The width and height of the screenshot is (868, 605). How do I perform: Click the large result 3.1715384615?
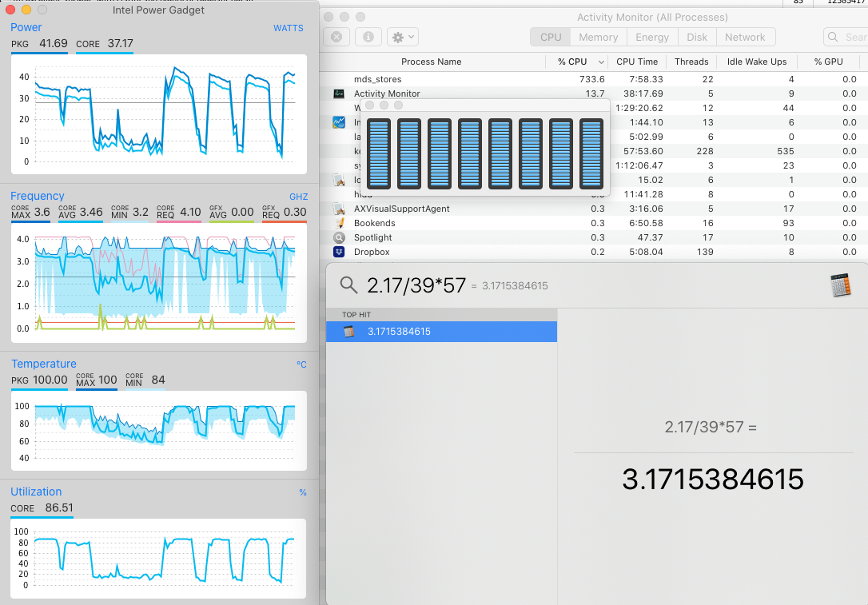[x=712, y=480]
